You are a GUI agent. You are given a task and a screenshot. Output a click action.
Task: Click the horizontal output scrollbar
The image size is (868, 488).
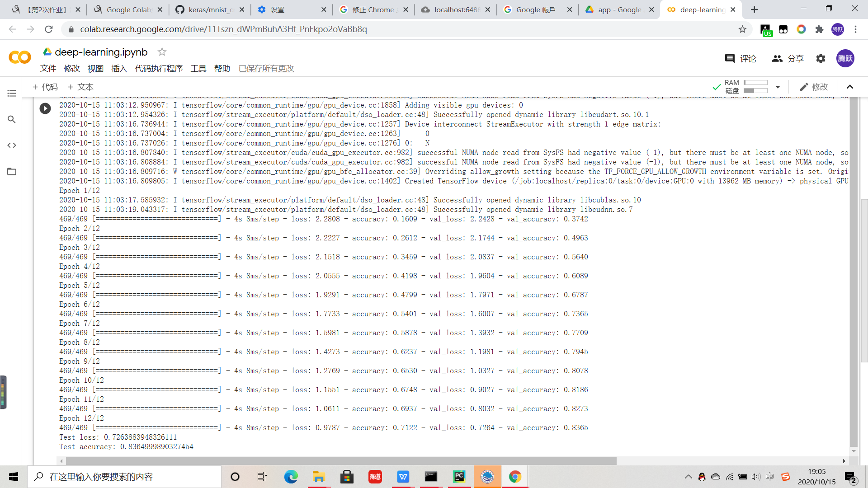coord(341,461)
